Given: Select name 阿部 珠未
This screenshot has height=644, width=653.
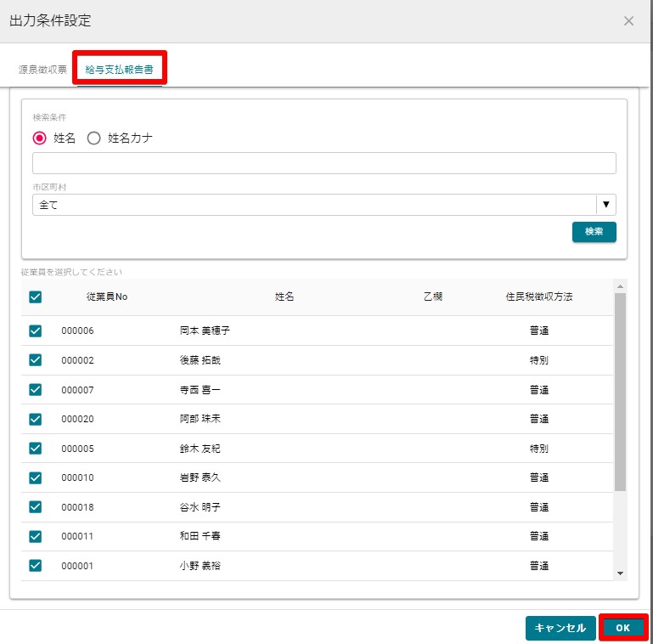Looking at the screenshot, I should (x=200, y=419).
